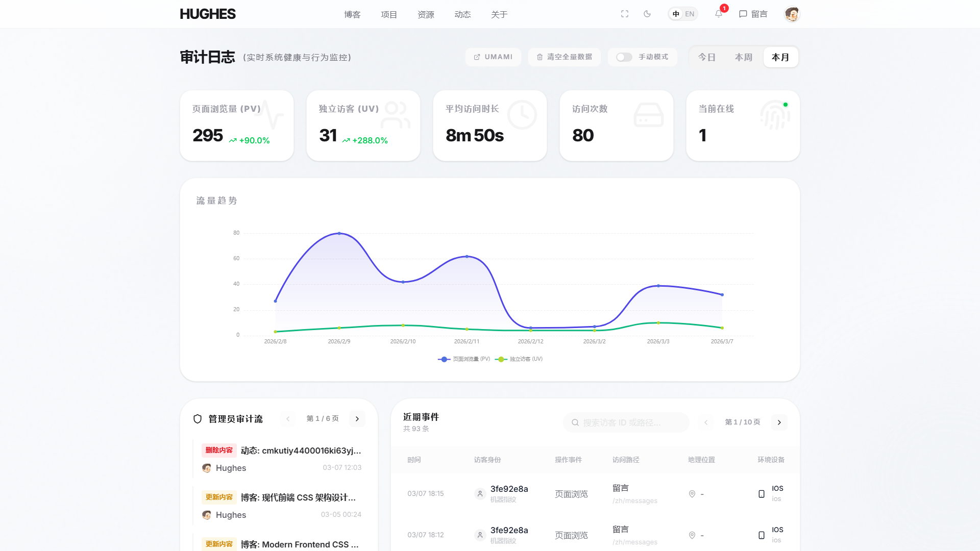Open the 博客 navigation menu item
This screenshot has width=980, height=551.
[352, 14]
